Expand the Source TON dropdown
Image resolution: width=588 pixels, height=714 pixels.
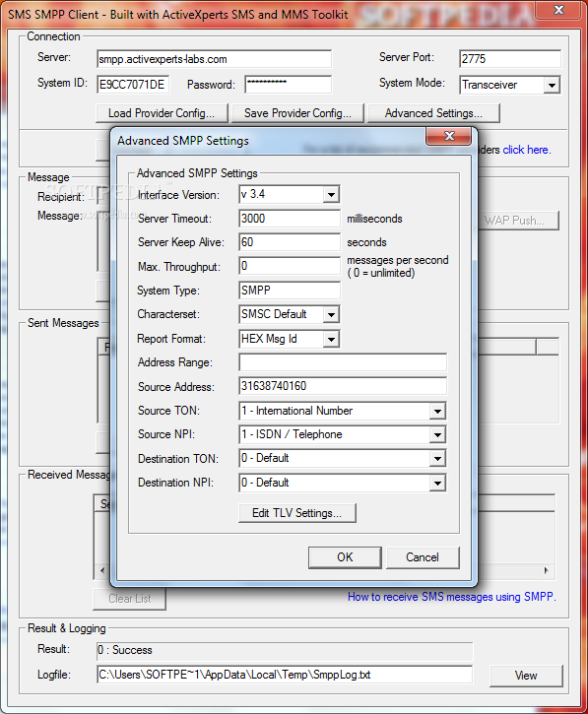[x=437, y=412]
